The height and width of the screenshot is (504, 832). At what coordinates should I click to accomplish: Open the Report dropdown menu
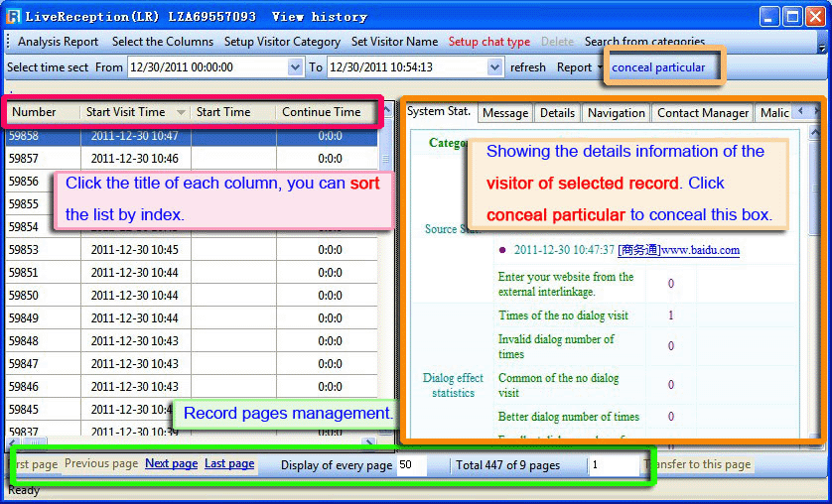tap(579, 67)
